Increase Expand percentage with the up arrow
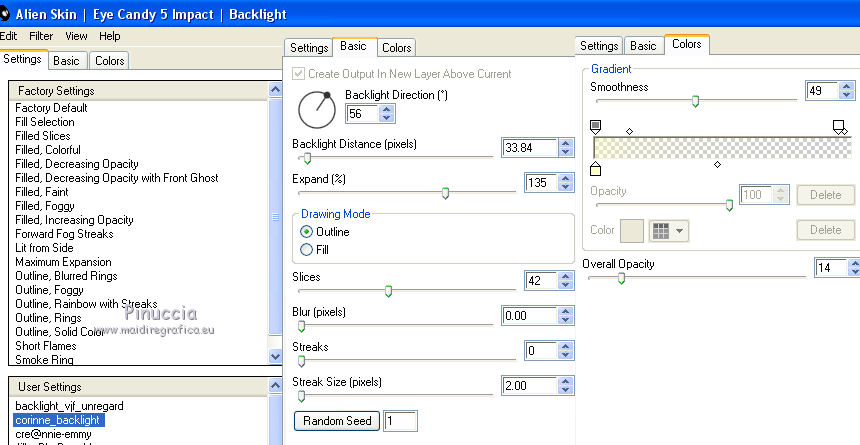 point(565,178)
